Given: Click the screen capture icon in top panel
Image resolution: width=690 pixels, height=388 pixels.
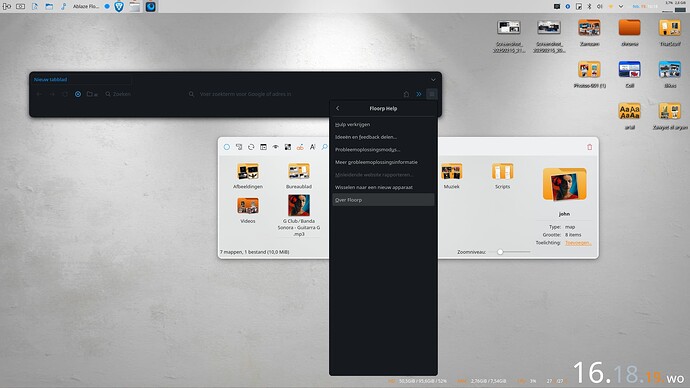Looking at the screenshot, I should (x=21, y=7).
